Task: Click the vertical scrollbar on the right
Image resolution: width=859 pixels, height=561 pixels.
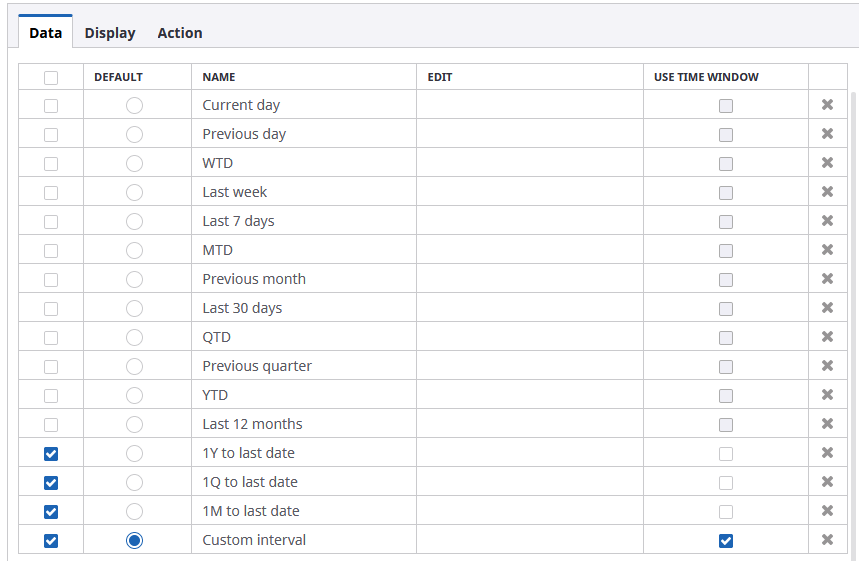Action: coord(853,300)
